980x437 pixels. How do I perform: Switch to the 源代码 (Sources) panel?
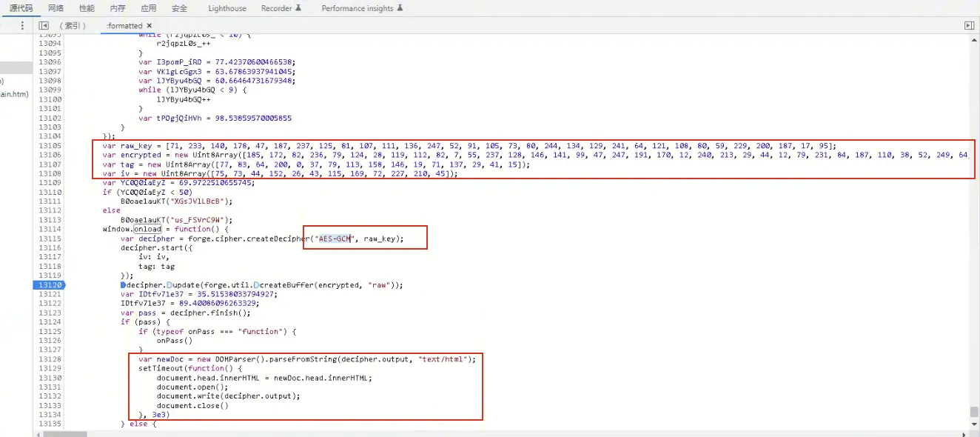pyautogui.click(x=21, y=8)
